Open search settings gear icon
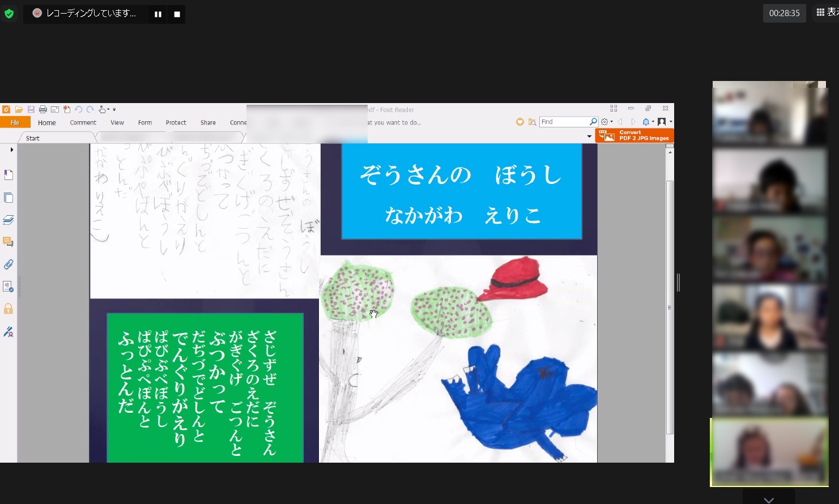 [604, 122]
